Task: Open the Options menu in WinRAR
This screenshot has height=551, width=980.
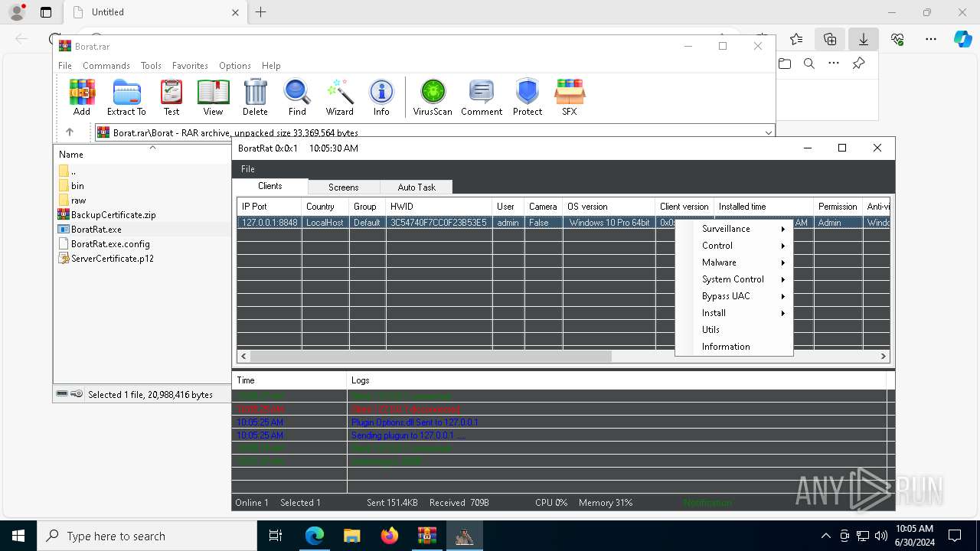Action: (x=235, y=66)
